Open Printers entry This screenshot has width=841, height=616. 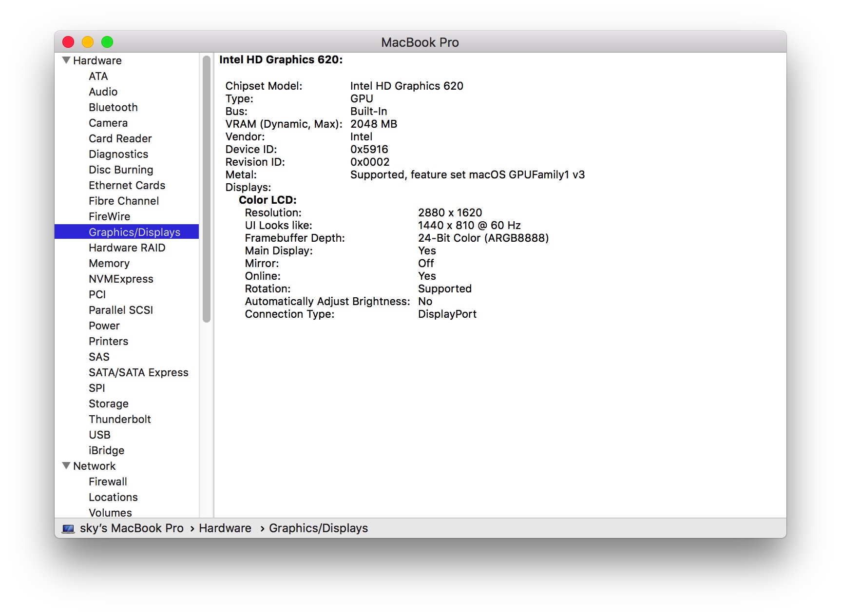click(108, 341)
